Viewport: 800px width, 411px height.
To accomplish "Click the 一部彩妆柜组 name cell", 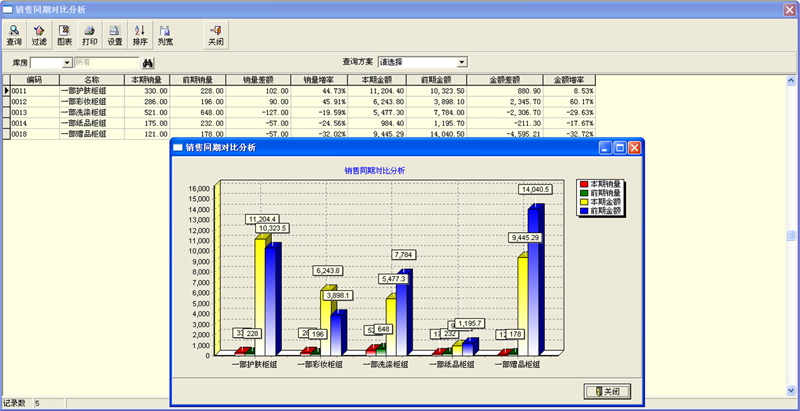I will point(92,101).
